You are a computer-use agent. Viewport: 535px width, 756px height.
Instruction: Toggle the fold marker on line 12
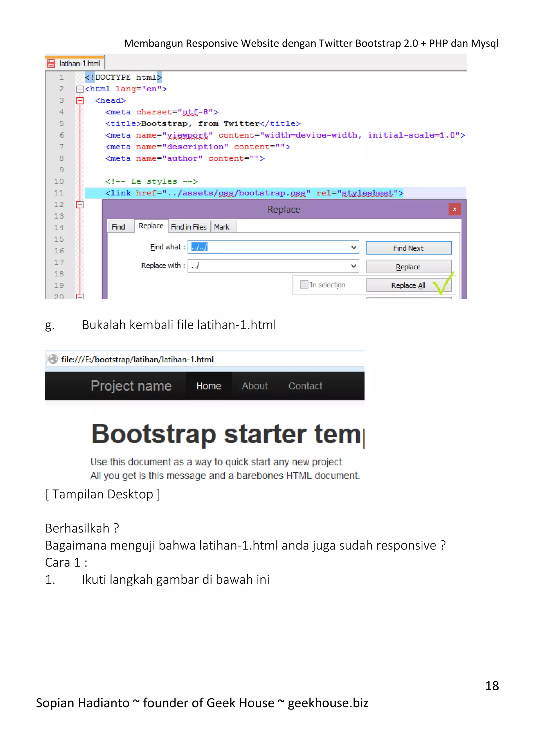tap(80, 205)
